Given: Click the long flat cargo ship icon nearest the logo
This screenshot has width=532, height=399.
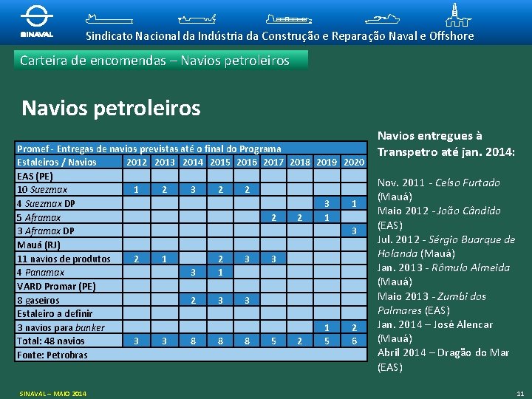Looking at the screenshot, I should [x=109, y=19].
